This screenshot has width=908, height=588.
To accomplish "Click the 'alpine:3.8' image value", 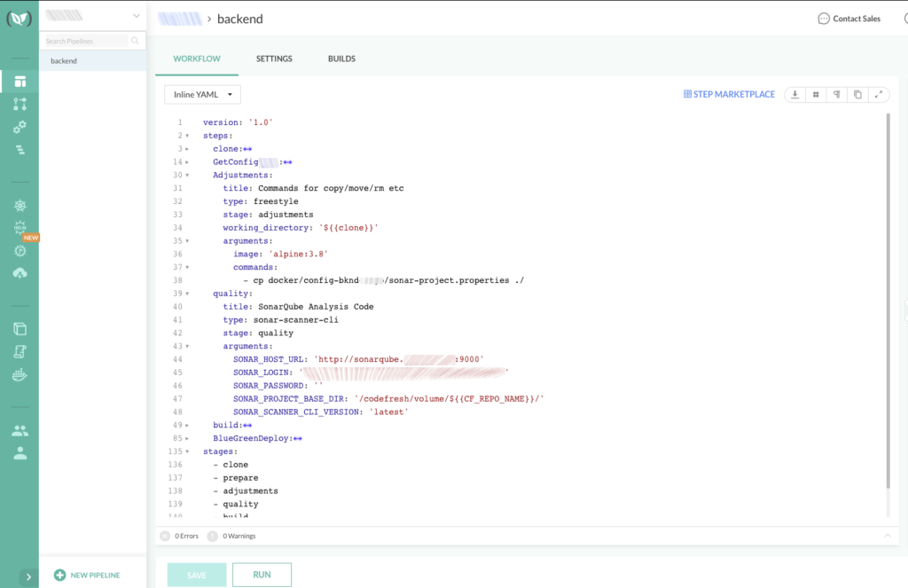I will coord(298,254).
